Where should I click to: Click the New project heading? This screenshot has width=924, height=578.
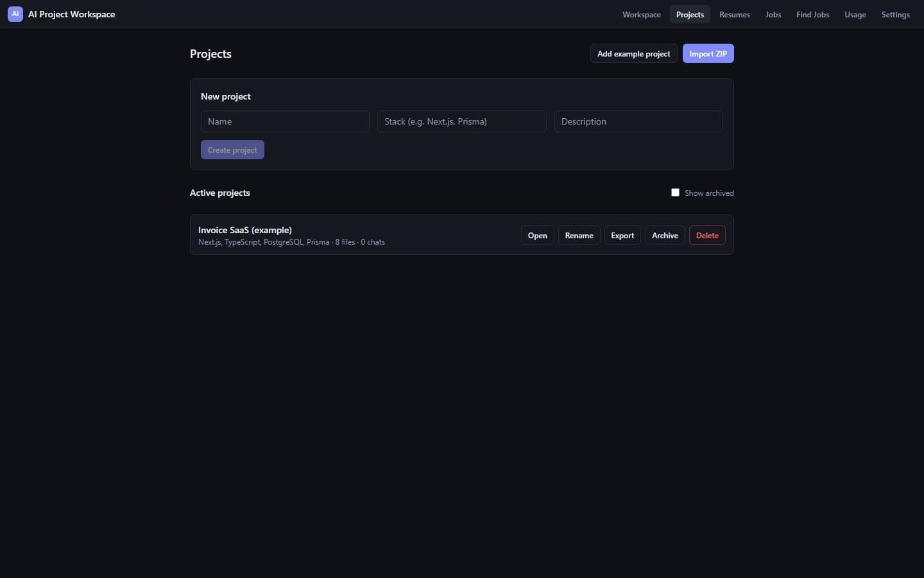tap(226, 96)
